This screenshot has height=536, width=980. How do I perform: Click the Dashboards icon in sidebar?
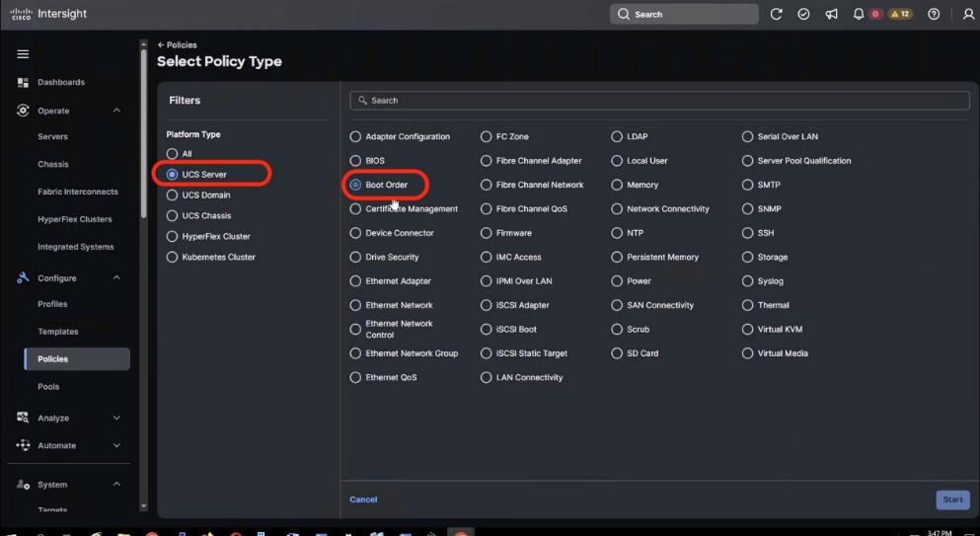click(23, 82)
